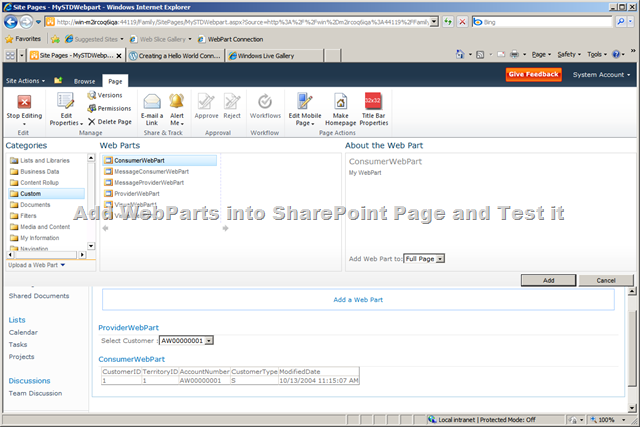Open the command bar Tools menu
Viewport: 640px width, 427px height.
pyautogui.click(x=597, y=54)
